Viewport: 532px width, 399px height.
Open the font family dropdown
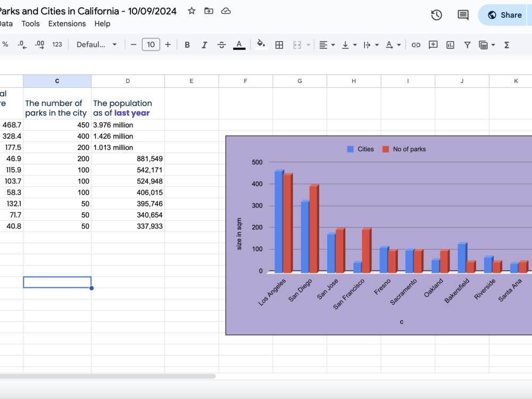[x=96, y=45]
